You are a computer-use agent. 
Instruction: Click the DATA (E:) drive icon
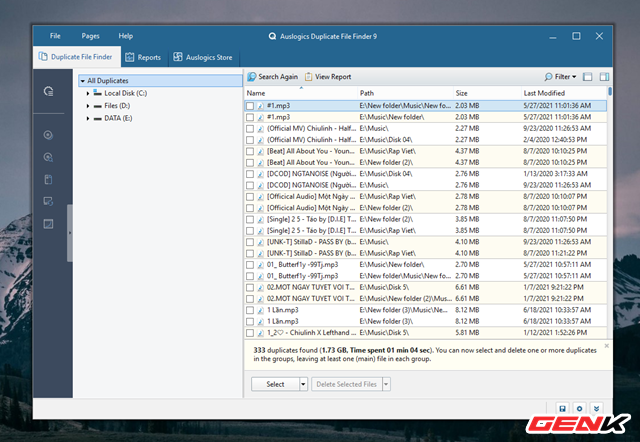[x=97, y=119]
